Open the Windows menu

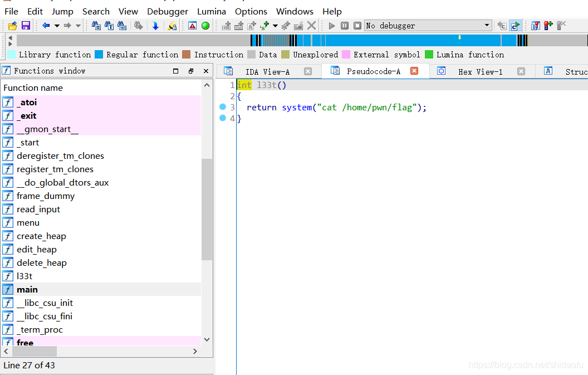point(295,11)
